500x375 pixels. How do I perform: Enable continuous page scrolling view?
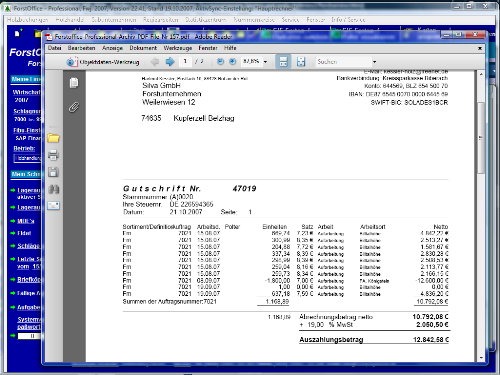[283, 62]
